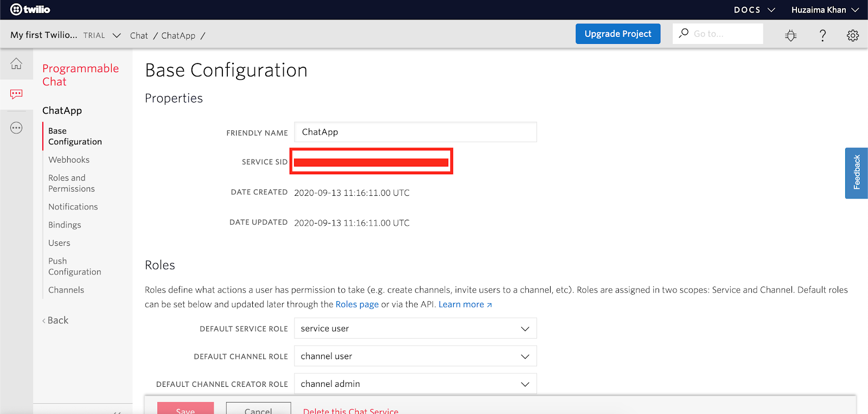
Task: Click the Cancel button
Action: [258, 409]
